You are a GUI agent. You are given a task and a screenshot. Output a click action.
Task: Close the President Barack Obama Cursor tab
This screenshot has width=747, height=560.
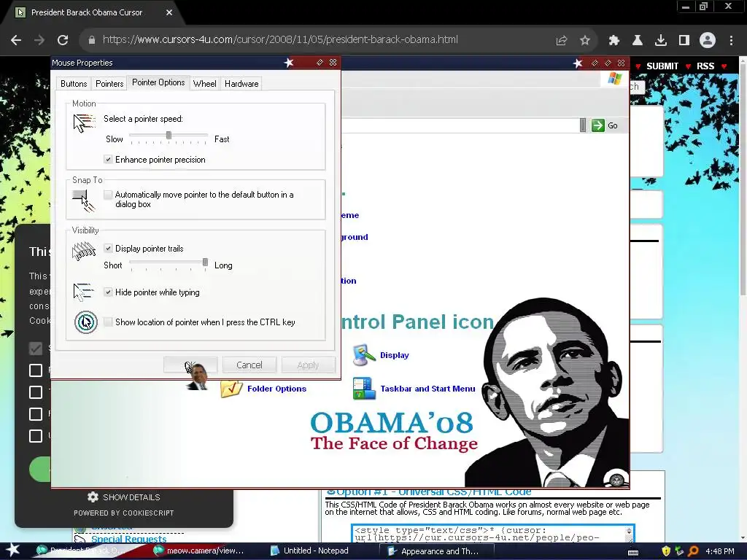point(169,12)
